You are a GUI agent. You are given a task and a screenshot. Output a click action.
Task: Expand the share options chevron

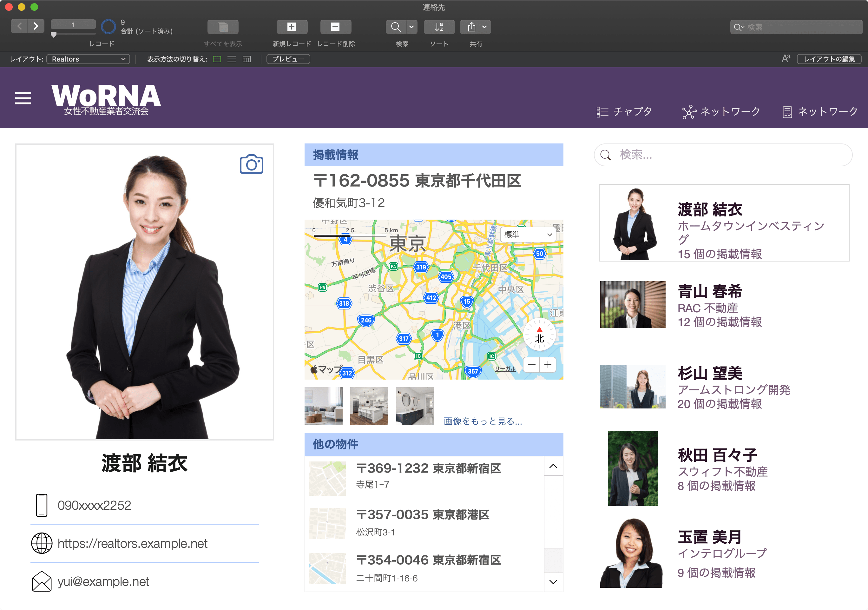485,26
